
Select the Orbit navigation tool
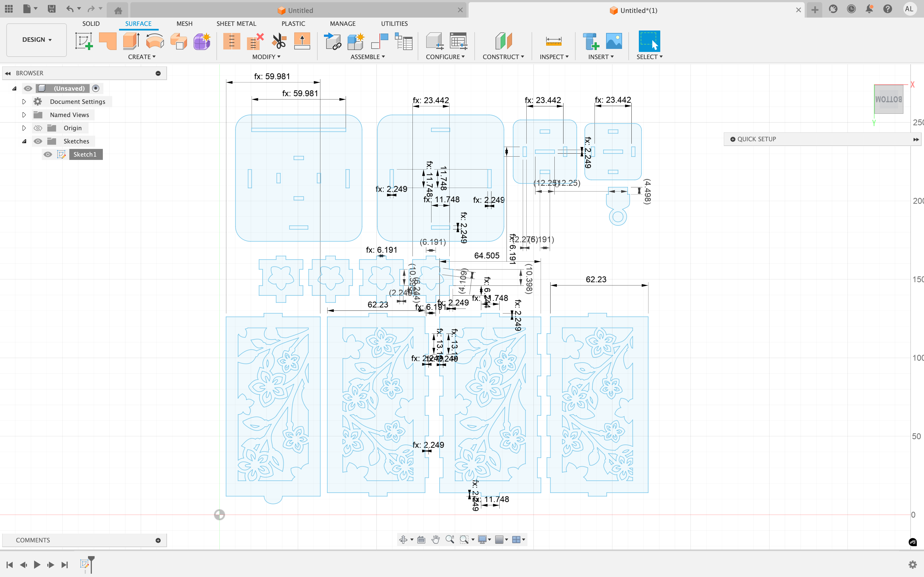(x=403, y=539)
